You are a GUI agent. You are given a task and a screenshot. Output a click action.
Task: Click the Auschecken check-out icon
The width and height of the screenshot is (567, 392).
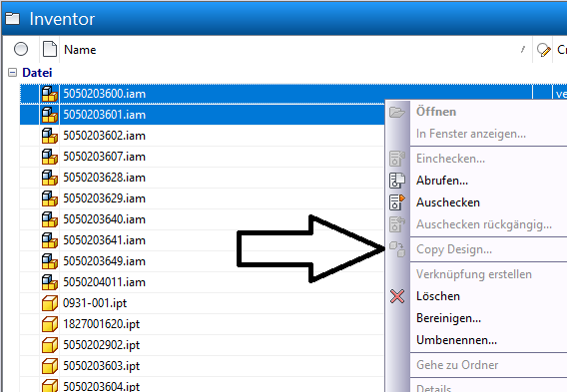pyautogui.click(x=397, y=202)
